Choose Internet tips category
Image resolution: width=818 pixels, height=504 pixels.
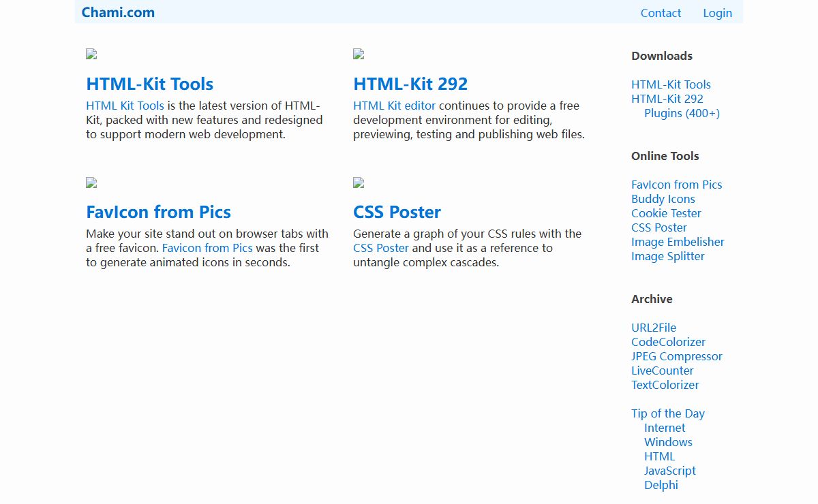[665, 428]
